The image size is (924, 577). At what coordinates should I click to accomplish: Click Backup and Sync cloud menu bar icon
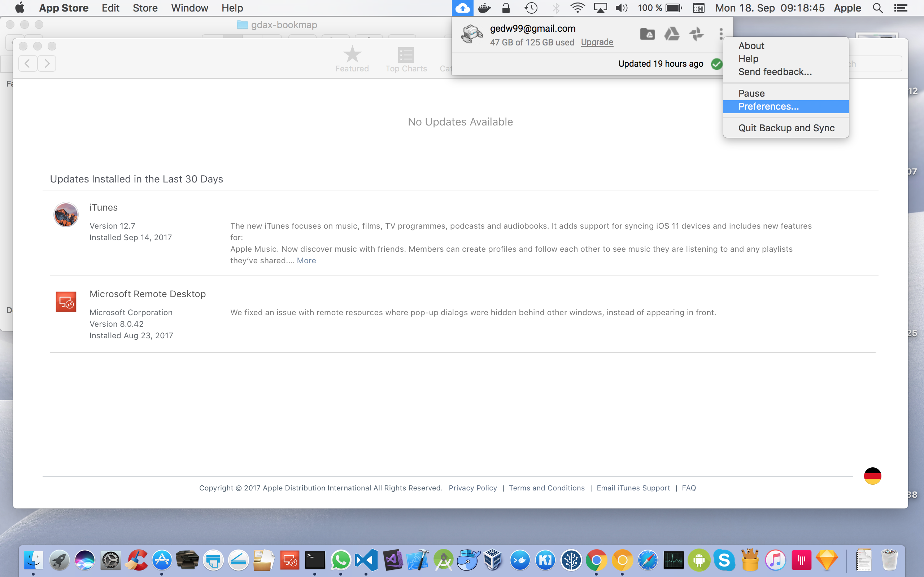pos(462,8)
